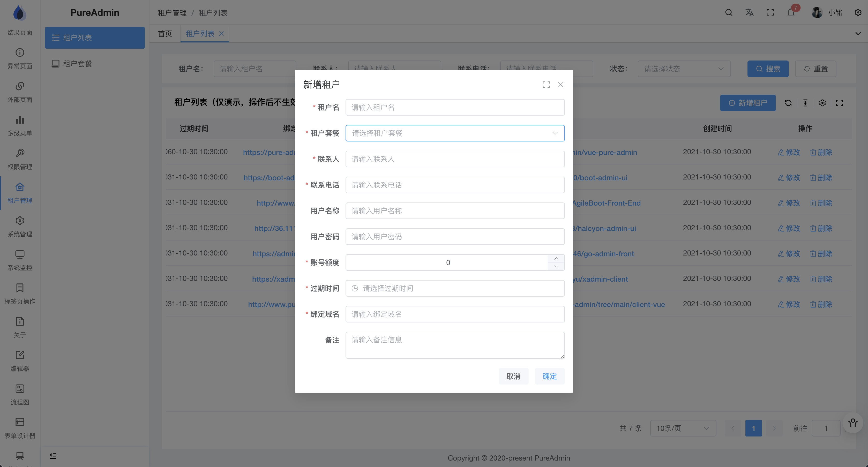868x467 pixels.
Task: Click the header search icon
Action: [x=729, y=13]
